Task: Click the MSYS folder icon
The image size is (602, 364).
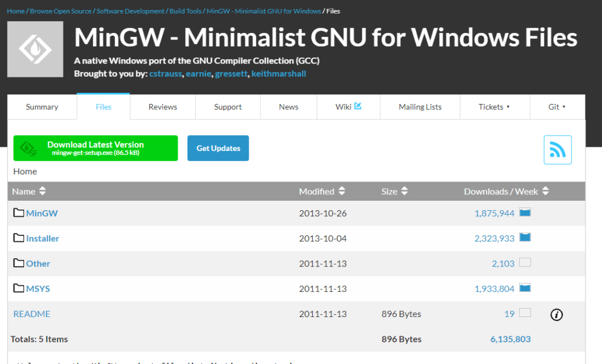Action: coord(19,288)
